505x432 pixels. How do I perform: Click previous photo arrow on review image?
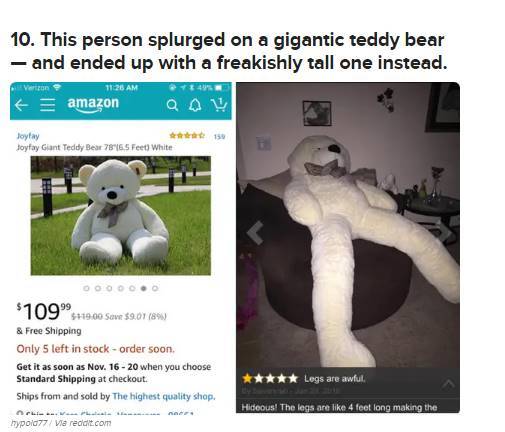pyautogui.click(x=255, y=232)
